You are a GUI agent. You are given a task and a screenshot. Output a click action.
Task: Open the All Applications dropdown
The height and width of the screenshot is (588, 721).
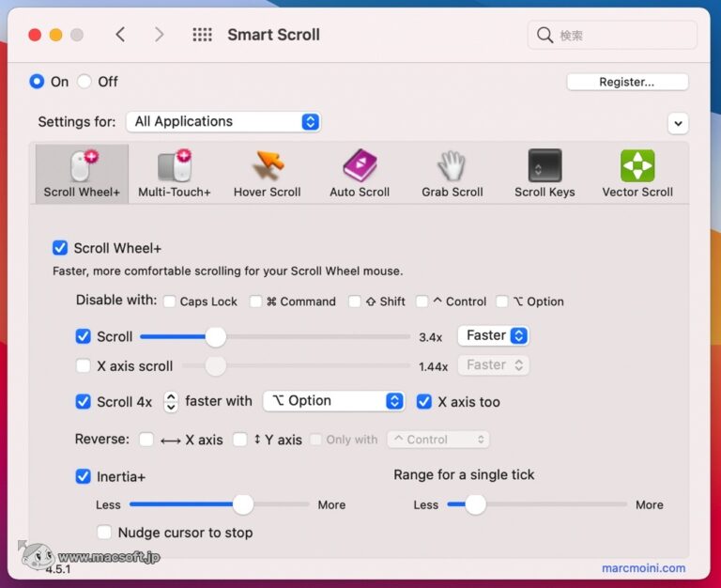(223, 121)
